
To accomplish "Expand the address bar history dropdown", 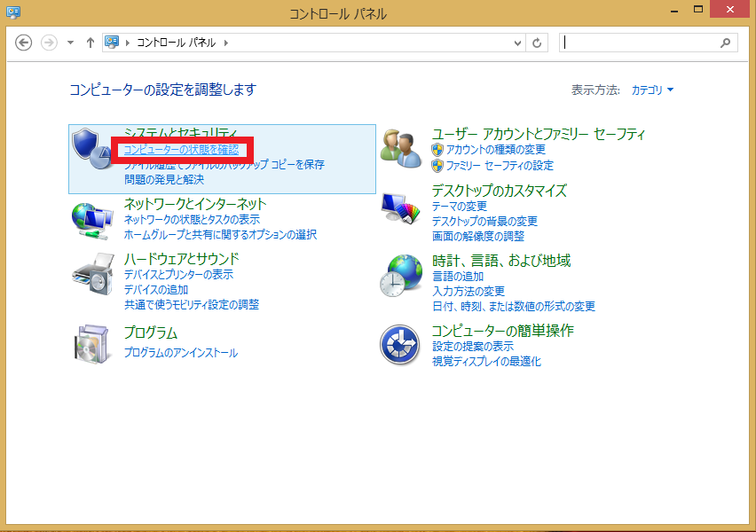I will 519,43.
